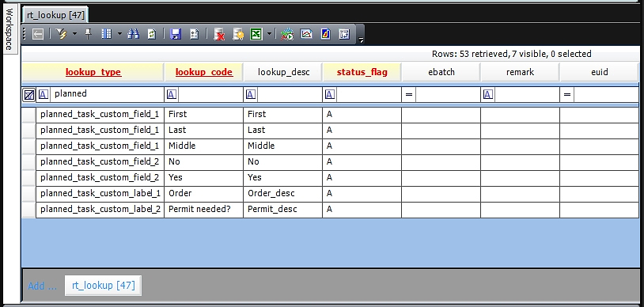Viewport: 644px width, 307px height.
Task: Click the line chart image icon
Action: point(306,34)
